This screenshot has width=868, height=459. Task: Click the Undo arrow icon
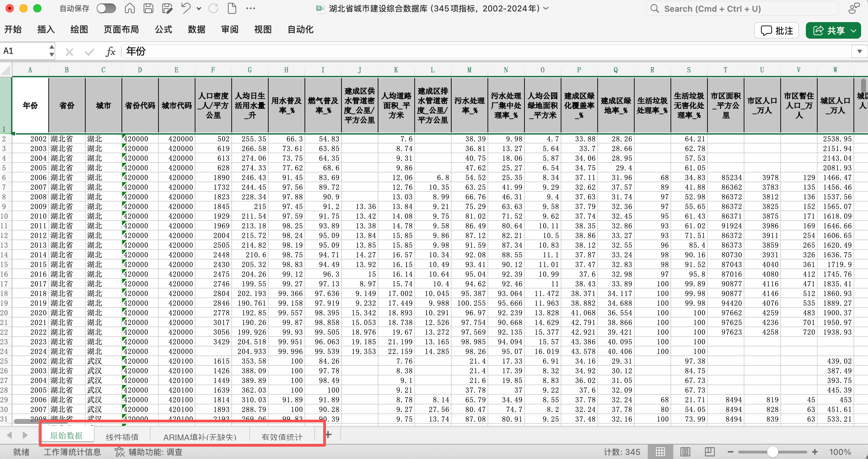pyautogui.click(x=186, y=8)
